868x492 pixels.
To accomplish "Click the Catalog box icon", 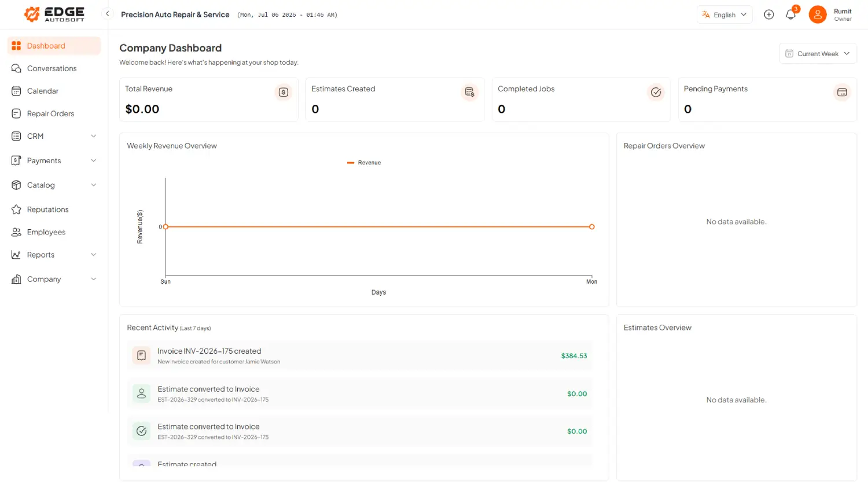I will [16, 185].
